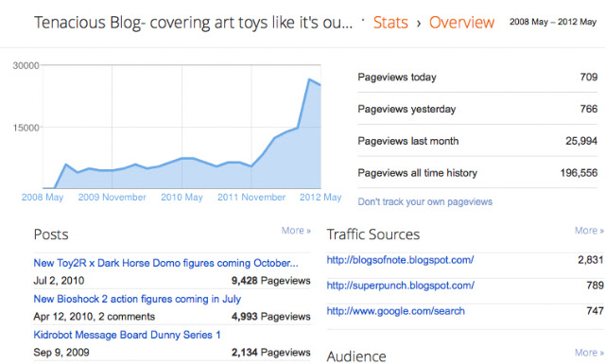
Task: Select the 2010 May axis label
Action: (x=181, y=198)
